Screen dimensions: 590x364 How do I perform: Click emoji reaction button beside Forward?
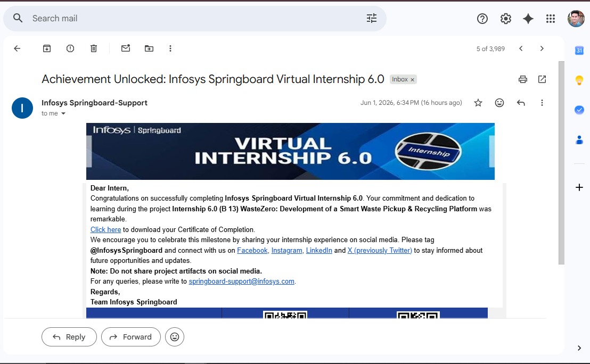tap(175, 337)
